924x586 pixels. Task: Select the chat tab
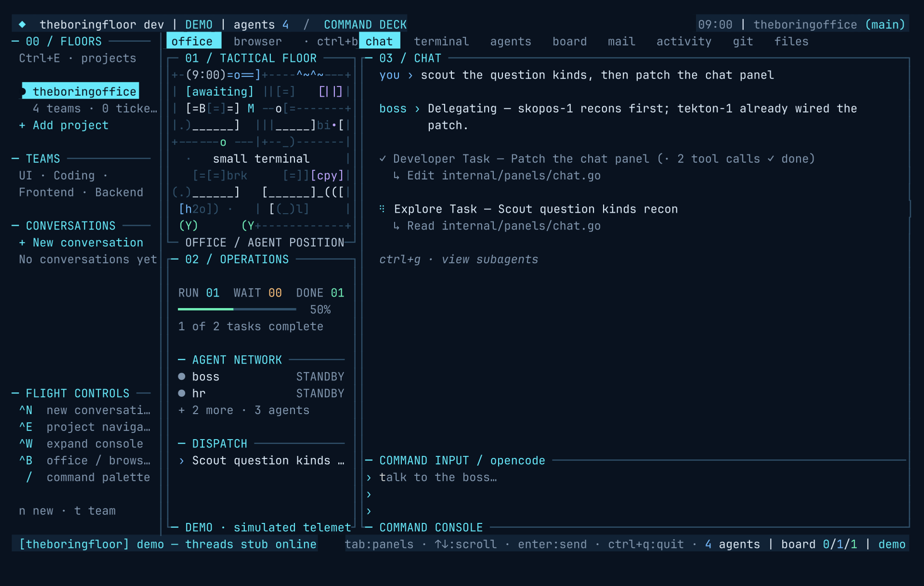[379, 41]
